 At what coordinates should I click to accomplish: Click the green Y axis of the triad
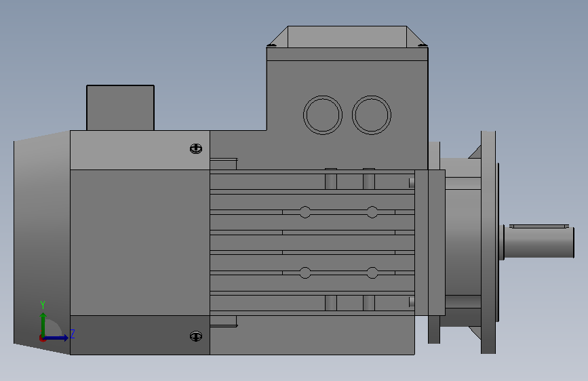[43, 325]
